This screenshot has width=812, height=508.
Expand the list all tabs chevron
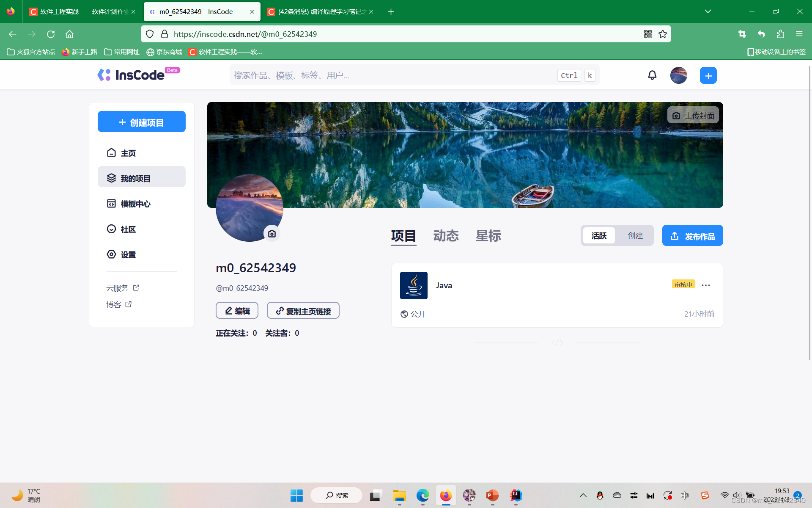point(708,11)
